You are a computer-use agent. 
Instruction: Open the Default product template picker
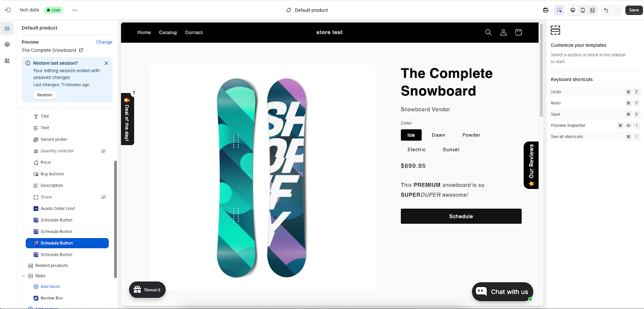click(x=307, y=10)
